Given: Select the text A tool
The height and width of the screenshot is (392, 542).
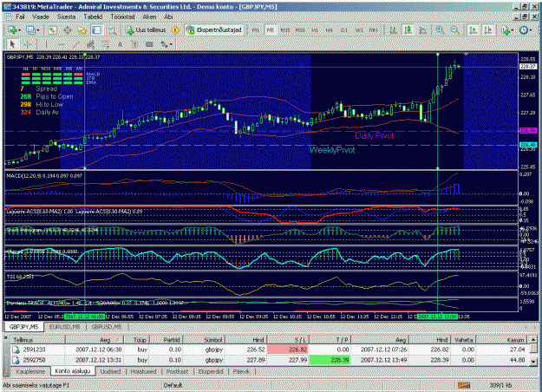Looking at the screenshot, I should 120,44.
